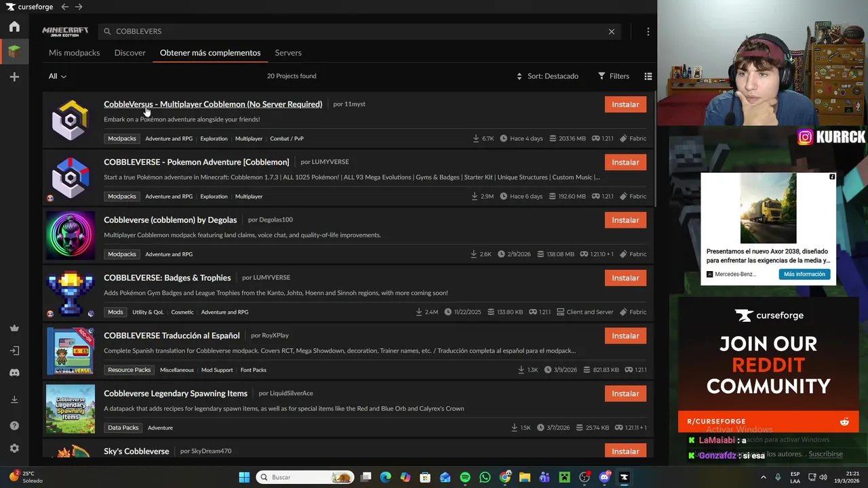Click Suscribirse link in overlay
This screenshot has width=868, height=488.
click(x=825, y=454)
